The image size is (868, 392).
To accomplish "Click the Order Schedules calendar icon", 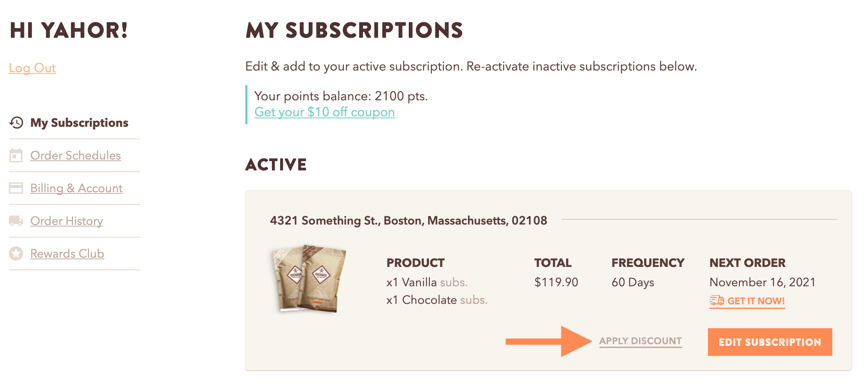I will coord(16,155).
